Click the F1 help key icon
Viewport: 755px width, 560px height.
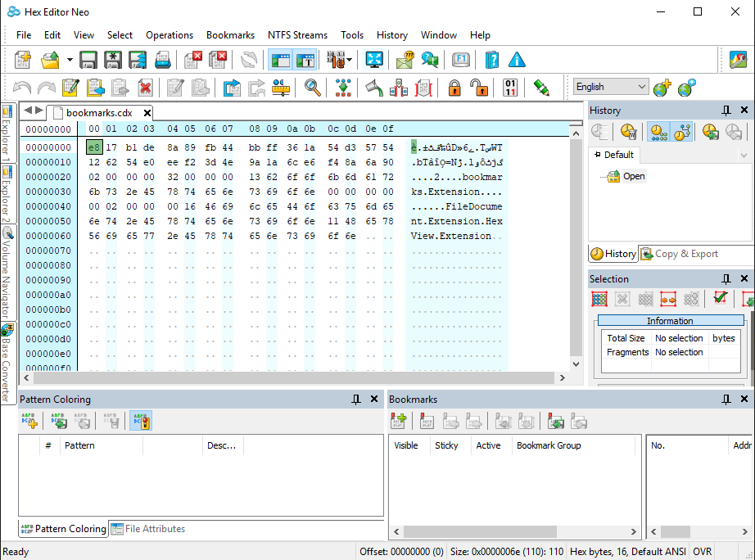click(461, 60)
